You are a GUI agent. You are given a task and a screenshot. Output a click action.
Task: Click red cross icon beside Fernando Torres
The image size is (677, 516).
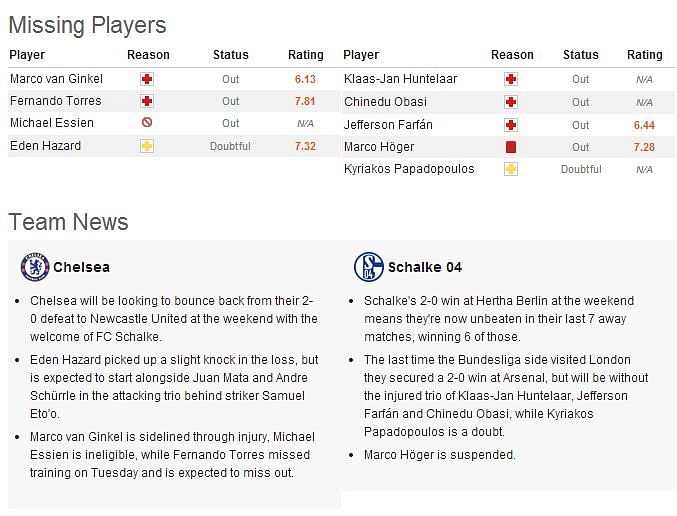click(x=147, y=101)
